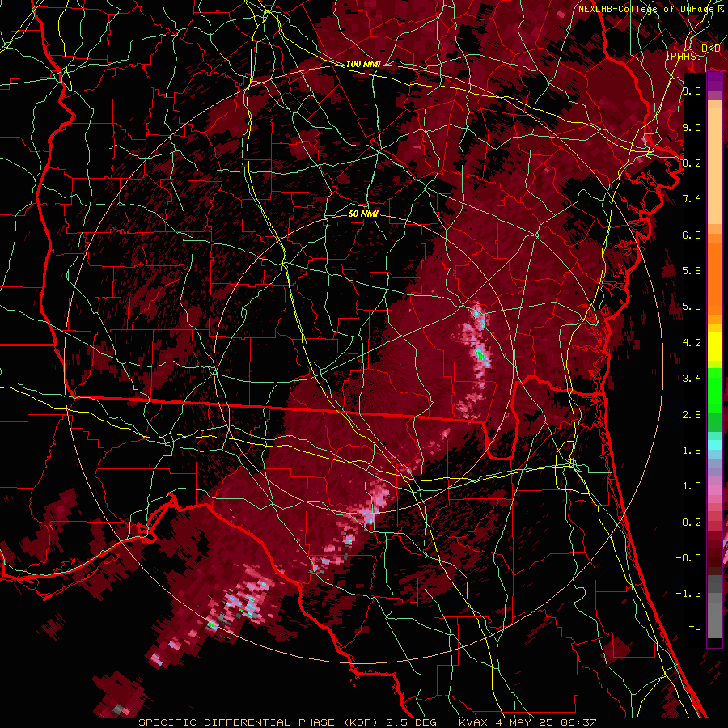This screenshot has height=728, width=728.
Task: Select the "3.4" legend value
Action: point(692,379)
